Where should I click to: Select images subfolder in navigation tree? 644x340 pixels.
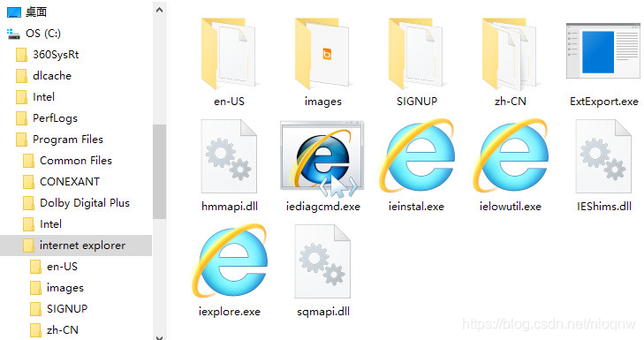click(x=57, y=288)
